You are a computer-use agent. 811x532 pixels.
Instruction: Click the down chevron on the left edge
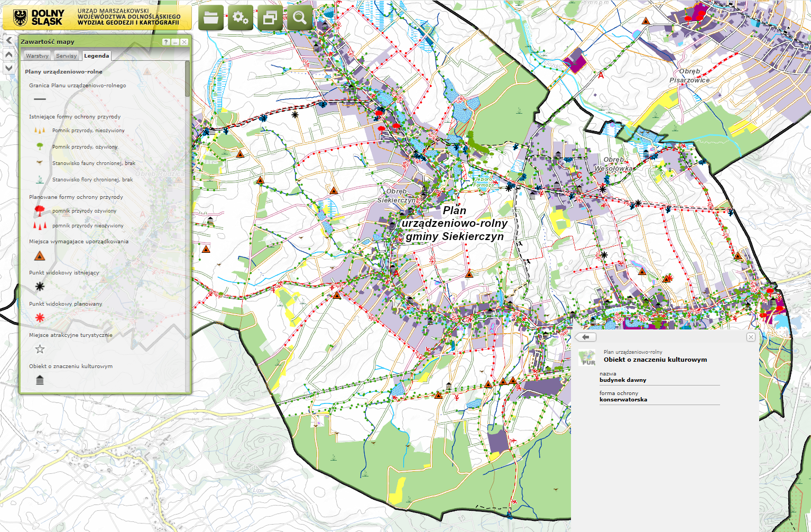(9, 68)
